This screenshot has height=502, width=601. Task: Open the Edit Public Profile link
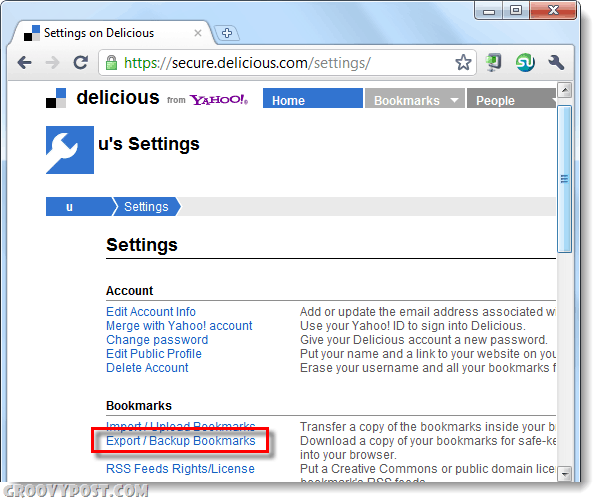tap(154, 354)
